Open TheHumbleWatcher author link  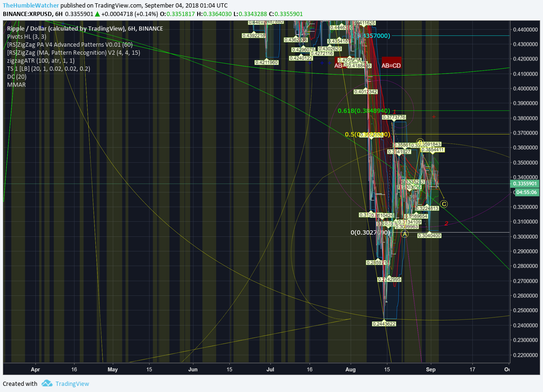tap(31, 6)
